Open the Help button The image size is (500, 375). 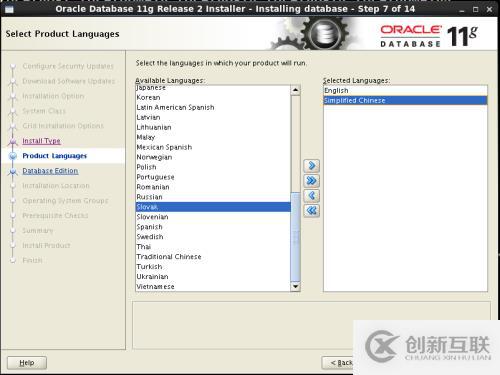[x=27, y=363]
